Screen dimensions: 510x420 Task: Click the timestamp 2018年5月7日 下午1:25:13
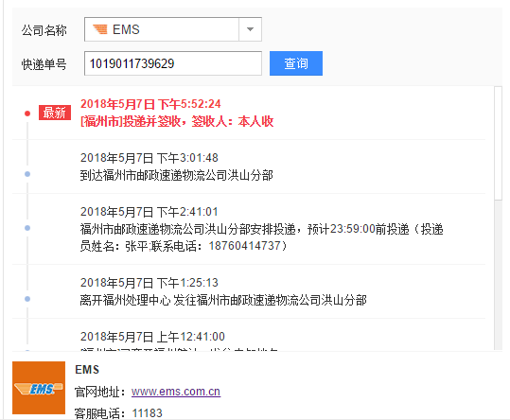click(x=149, y=283)
